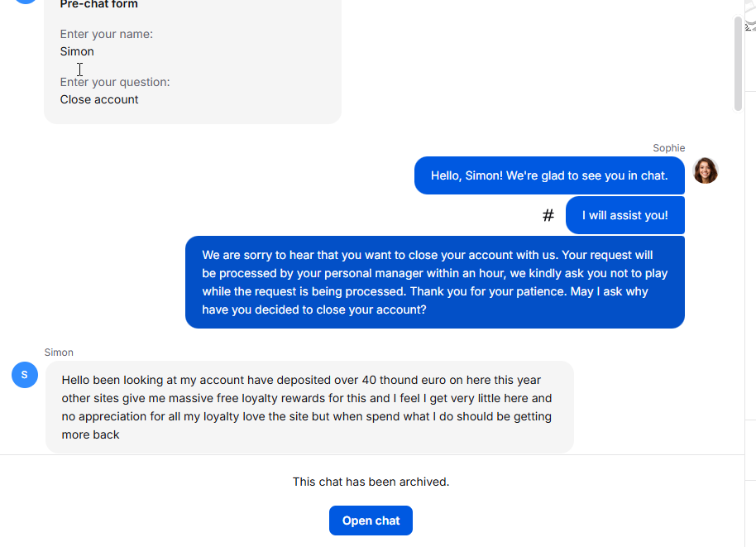The width and height of the screenshot is (756, 547).
Task: Click the empty scrollbar track below the thumb
Action: coord(739,290)
